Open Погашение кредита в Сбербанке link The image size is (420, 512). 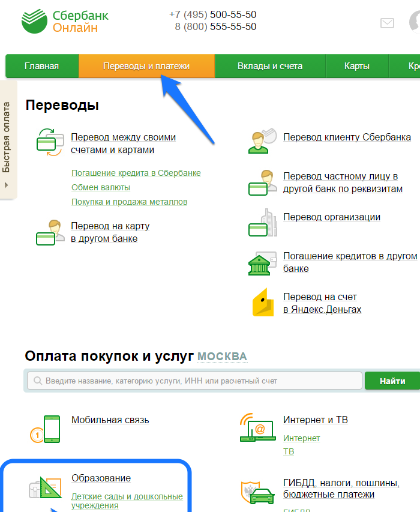136,173
